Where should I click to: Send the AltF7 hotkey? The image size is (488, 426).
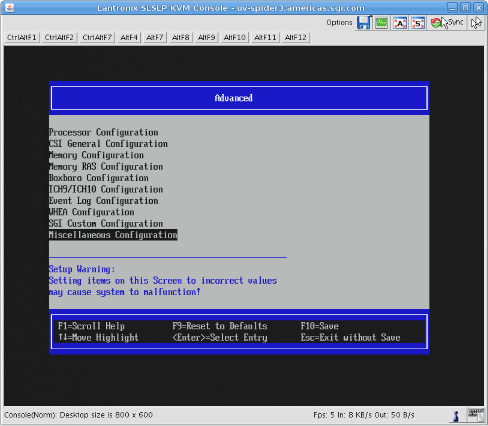click(155, 37)
